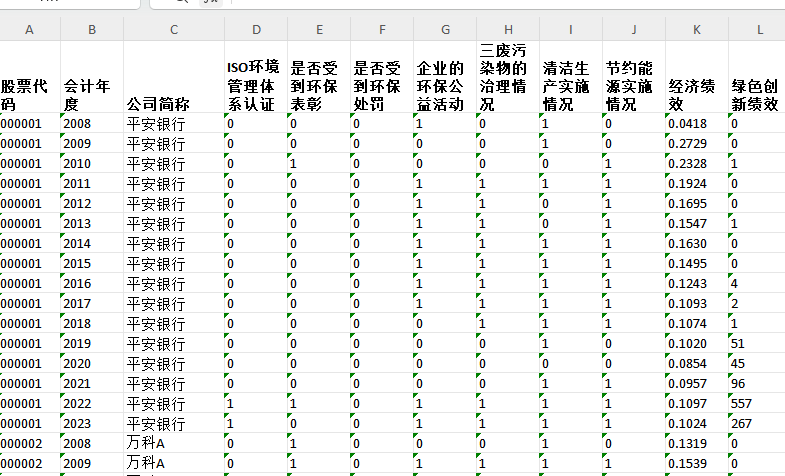Select economic performance cell 0.1074
Image resolution: width=785 pixels, height=476 pixels.
tap(697, 323)
